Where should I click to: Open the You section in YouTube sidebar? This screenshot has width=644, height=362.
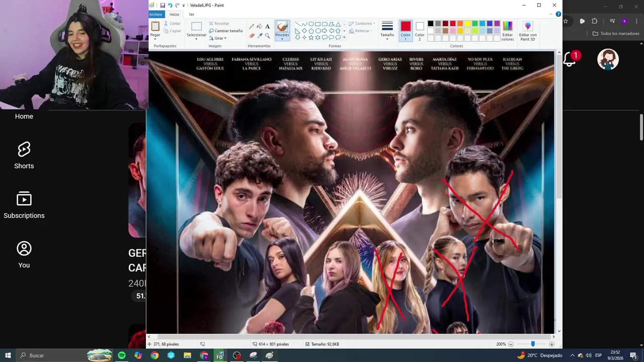24,255
